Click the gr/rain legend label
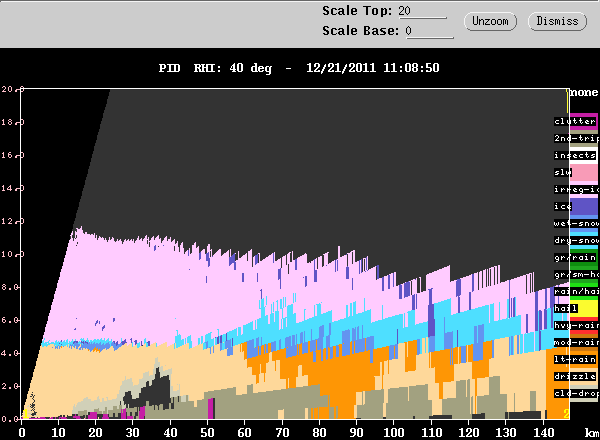The image size is (600, 440). coord(575,257)
